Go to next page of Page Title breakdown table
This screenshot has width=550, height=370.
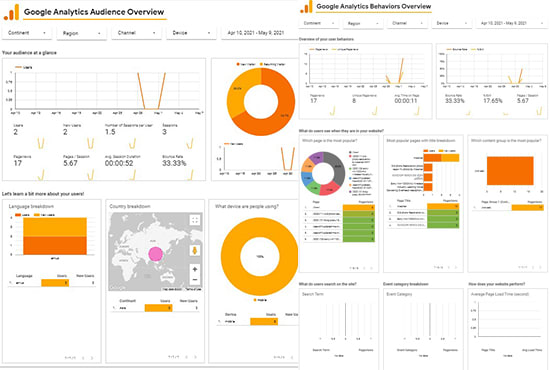(x=456, y=267)
